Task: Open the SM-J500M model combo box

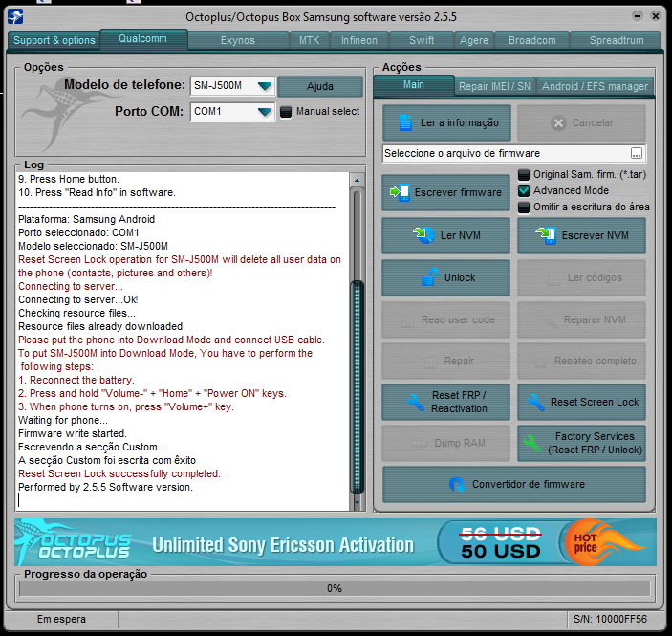Action: tap(232, 86)
